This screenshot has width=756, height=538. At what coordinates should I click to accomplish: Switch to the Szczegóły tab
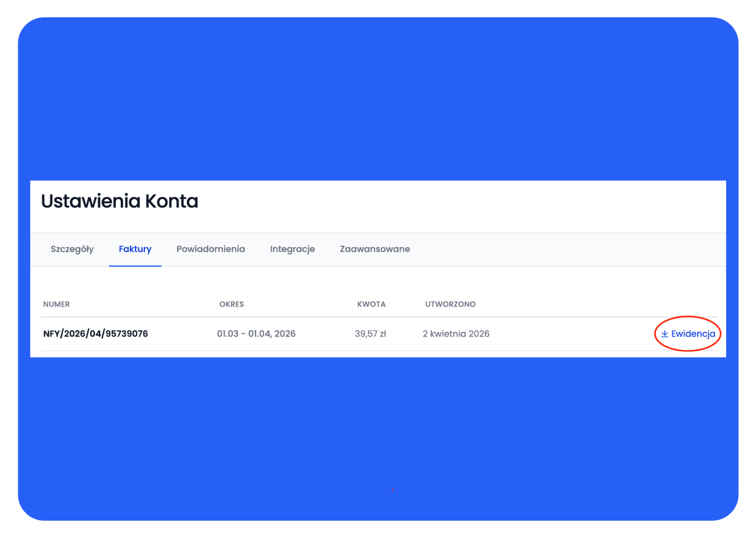click(x=72, y=249)
